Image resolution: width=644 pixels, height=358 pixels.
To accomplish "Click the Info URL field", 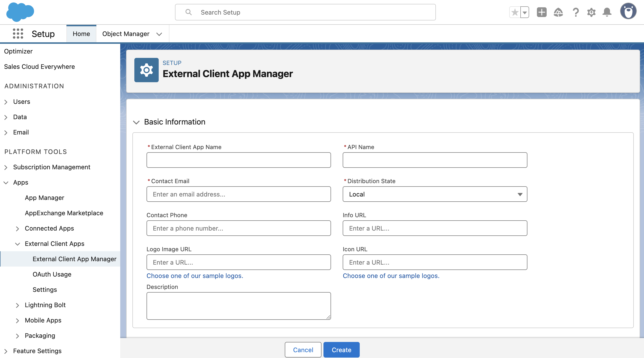I will pos(435,228).
